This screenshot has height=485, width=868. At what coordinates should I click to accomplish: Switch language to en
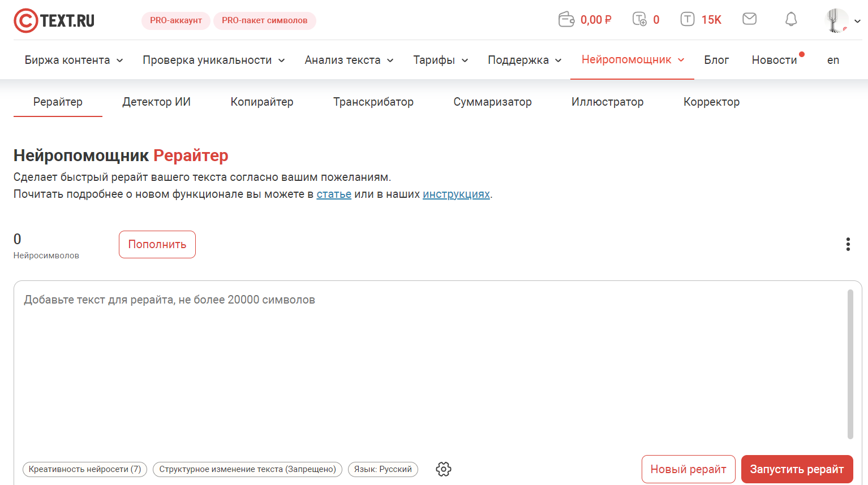pos(833,60)
